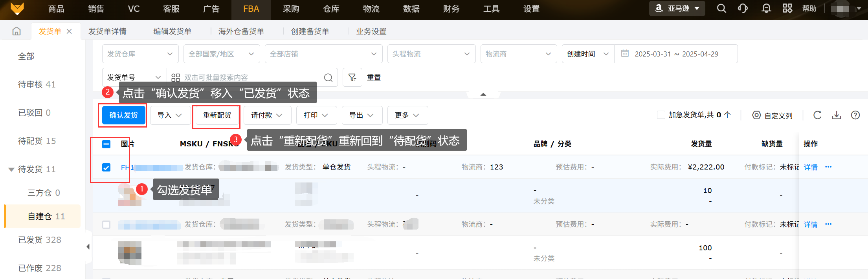868x279 pixels.
Task: Switch to 业务设置 tab
Action: pyautogui.click(x=371, y=31)
